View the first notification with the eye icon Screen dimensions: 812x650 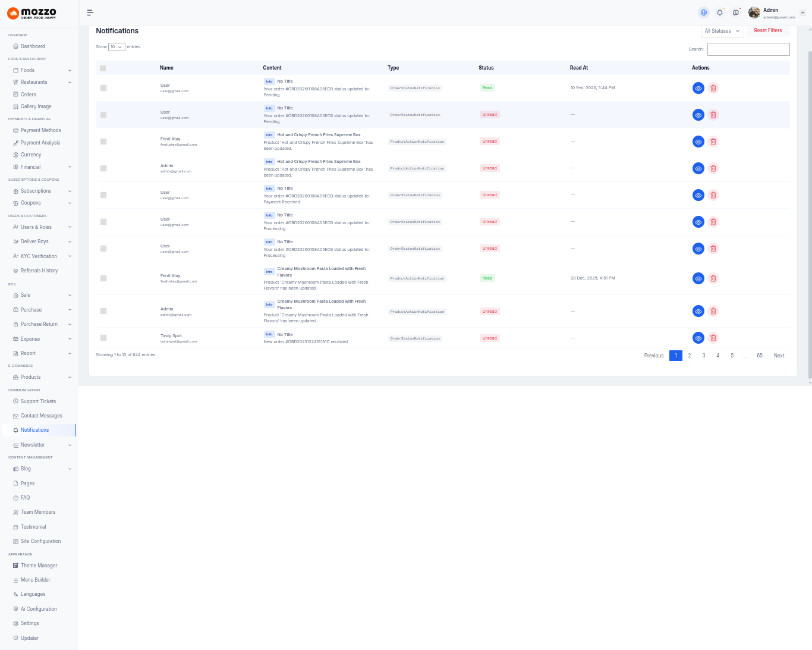click(x=698, y=88)
